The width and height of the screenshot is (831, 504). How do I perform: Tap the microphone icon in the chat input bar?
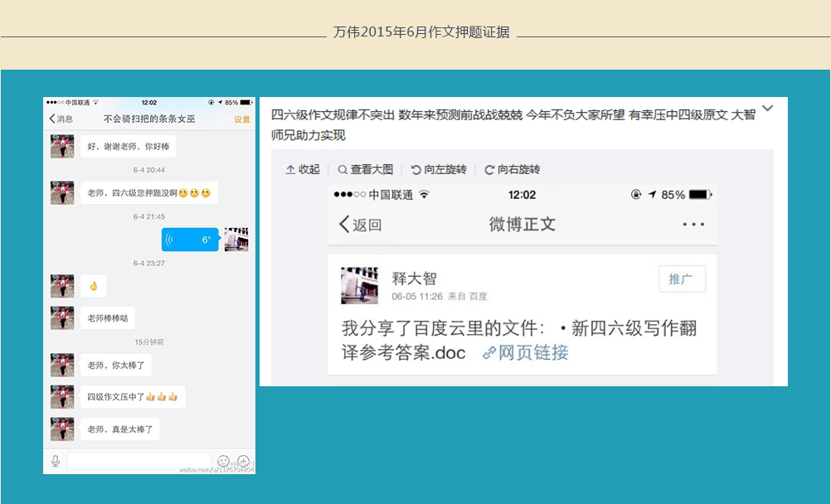[x=56, y=461]
